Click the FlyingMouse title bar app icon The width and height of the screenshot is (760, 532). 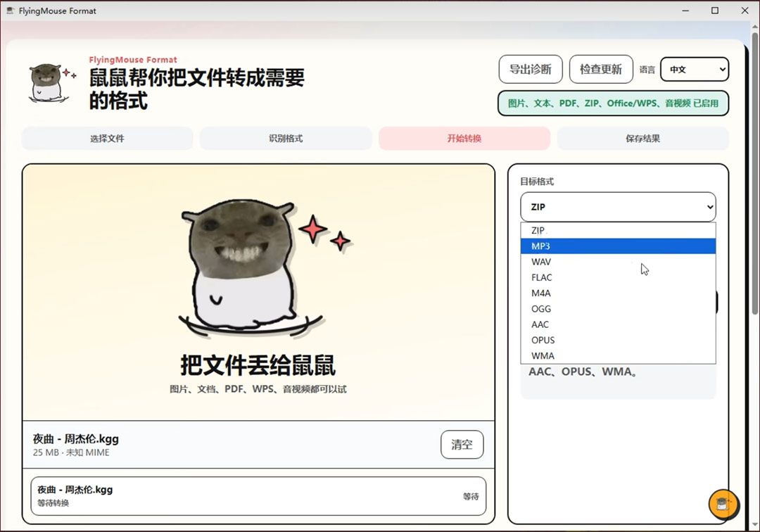coord(10,11)
